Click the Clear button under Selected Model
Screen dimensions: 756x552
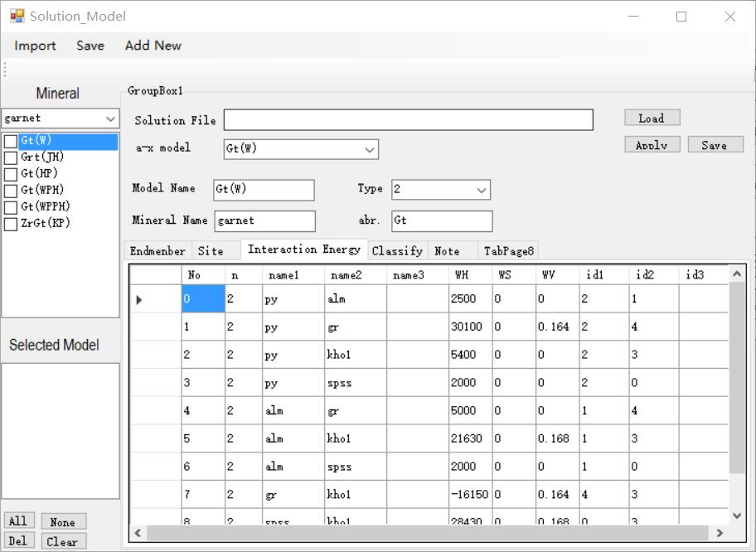(62, 541)
